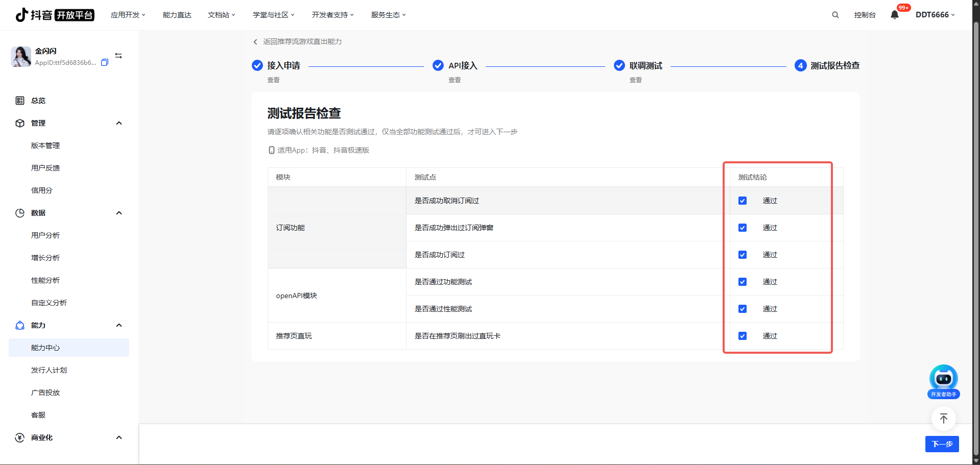
Task: Click the 下一步 button
Action: (942, 444)
